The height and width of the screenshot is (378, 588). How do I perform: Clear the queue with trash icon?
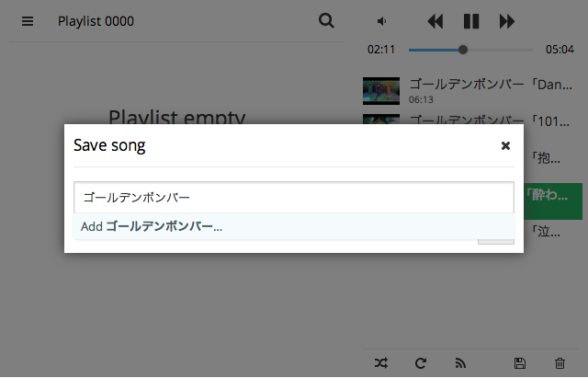(x=560, y=363)
